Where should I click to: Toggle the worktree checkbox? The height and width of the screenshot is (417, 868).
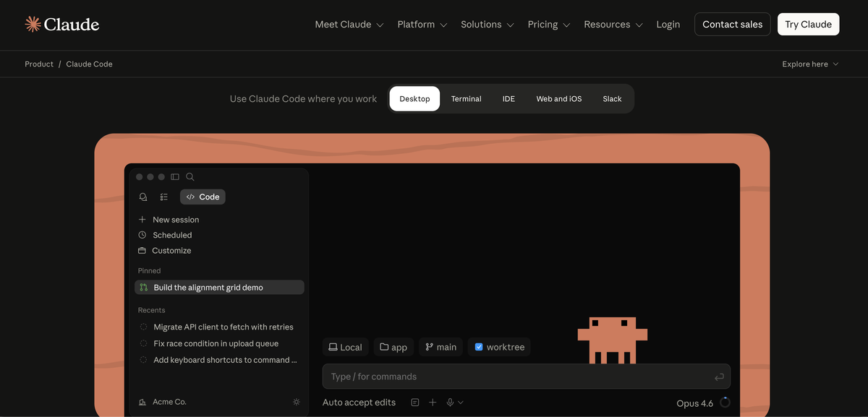click(479, 347)
